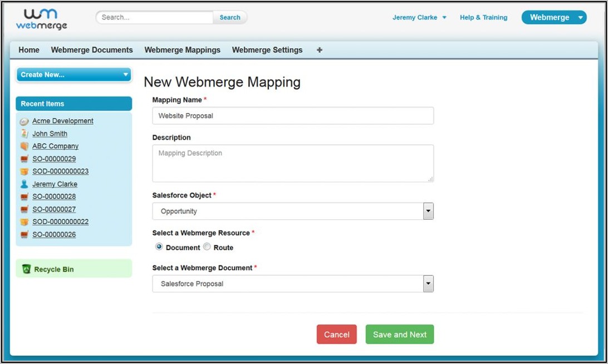Click the Jeremy Clarke user icon
The width and height of the screenshot is (608, 364).
[24, 184]
